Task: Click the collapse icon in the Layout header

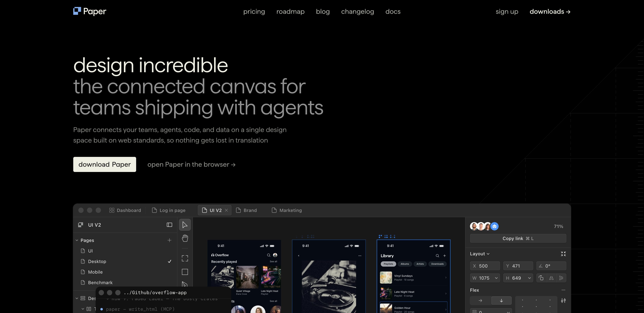Action: point(563,254)
